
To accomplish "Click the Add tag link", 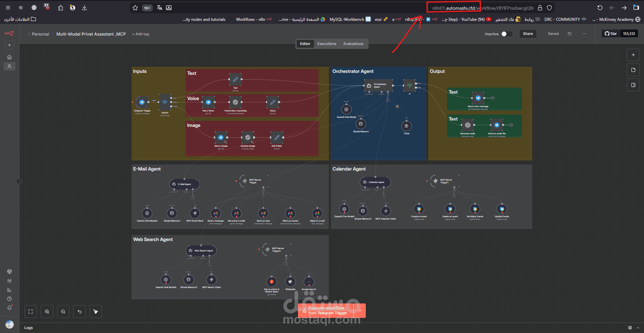I will 141,34.
